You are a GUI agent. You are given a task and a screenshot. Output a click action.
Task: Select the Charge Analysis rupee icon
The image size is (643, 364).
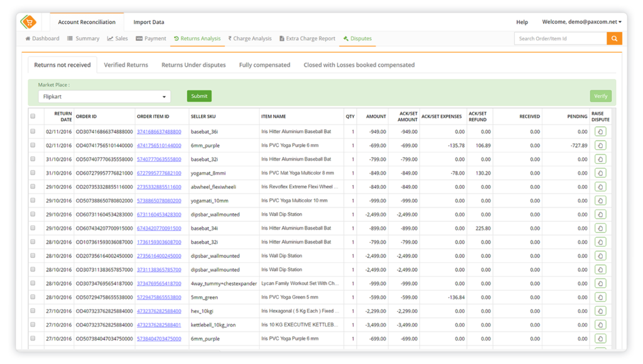230,38
